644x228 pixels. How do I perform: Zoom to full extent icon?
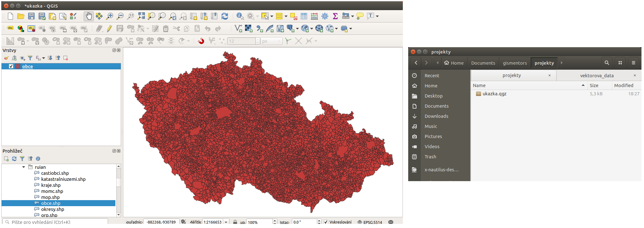[x=141, y=16]
